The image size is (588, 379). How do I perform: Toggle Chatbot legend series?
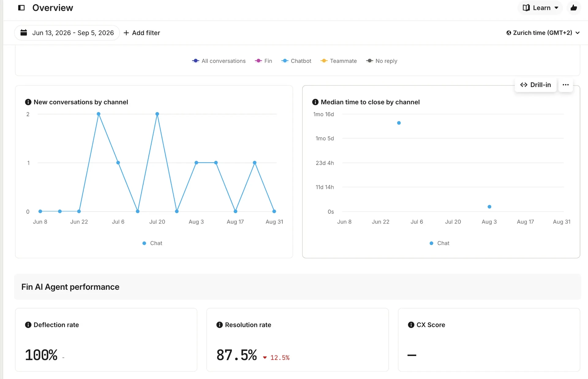point(296,61)
